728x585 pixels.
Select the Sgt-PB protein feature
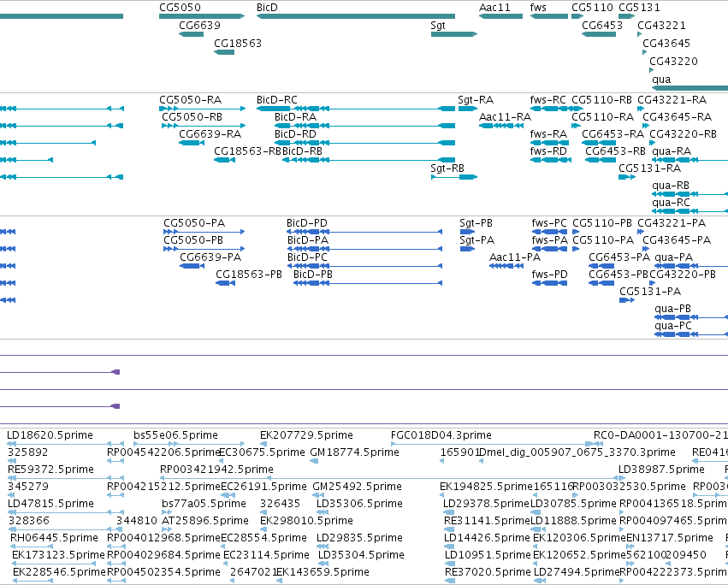point(467,232)
